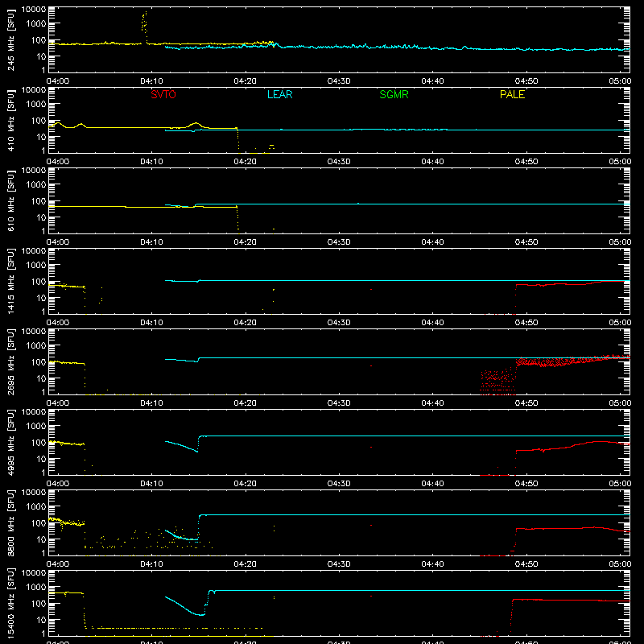
Task: Select the 610 MHz [SFU] axis label
Action: point(11,200)
